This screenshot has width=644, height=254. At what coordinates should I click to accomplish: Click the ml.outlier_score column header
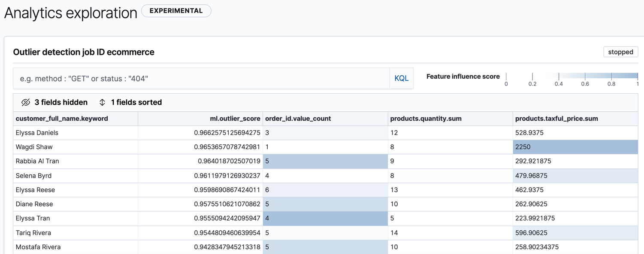(x=200, y=119)
